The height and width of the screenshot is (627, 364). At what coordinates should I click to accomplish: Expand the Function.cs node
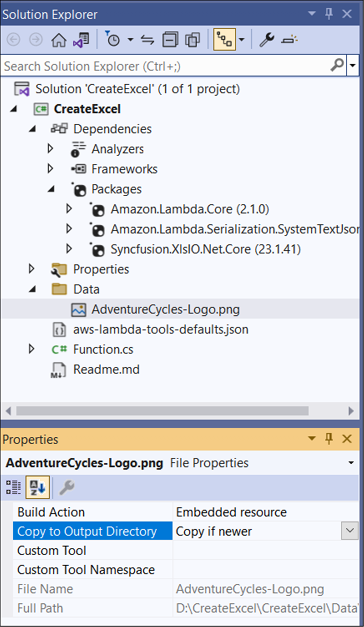pyautogui.click(x=31, y=349)
